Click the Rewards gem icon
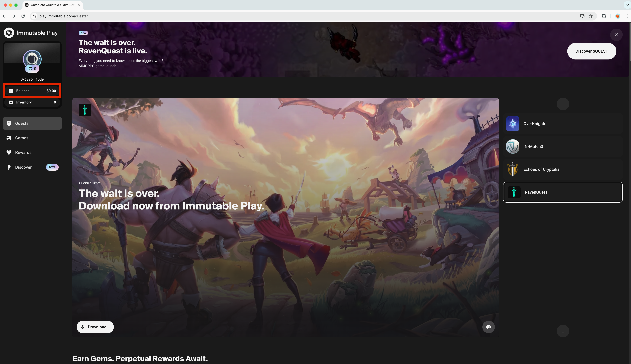 point(9,152)
